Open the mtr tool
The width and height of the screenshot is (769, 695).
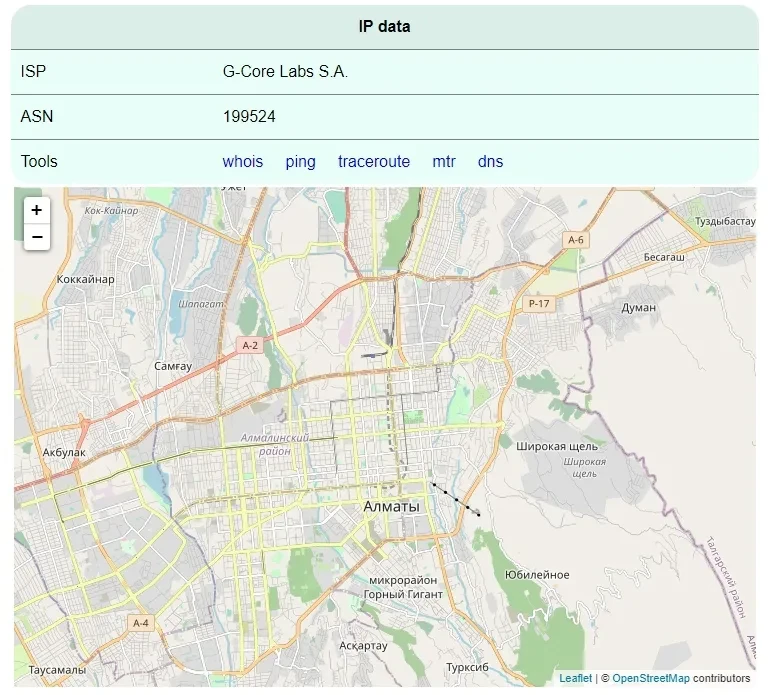pyautogui.click(x=444, y=162)
